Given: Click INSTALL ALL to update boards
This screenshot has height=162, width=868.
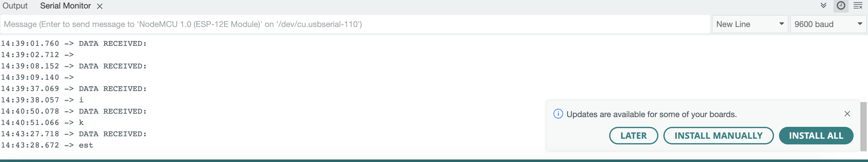Looking at the screenshot, I should (x=816, y=136).
